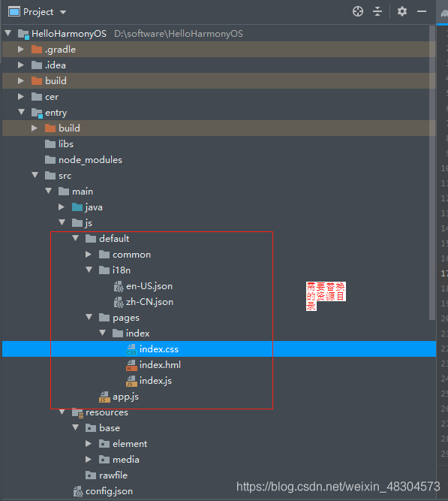The height and width of the screenshot is (501, 448).
Task: Click the resources folder icon
Action: tap(77, 413)
